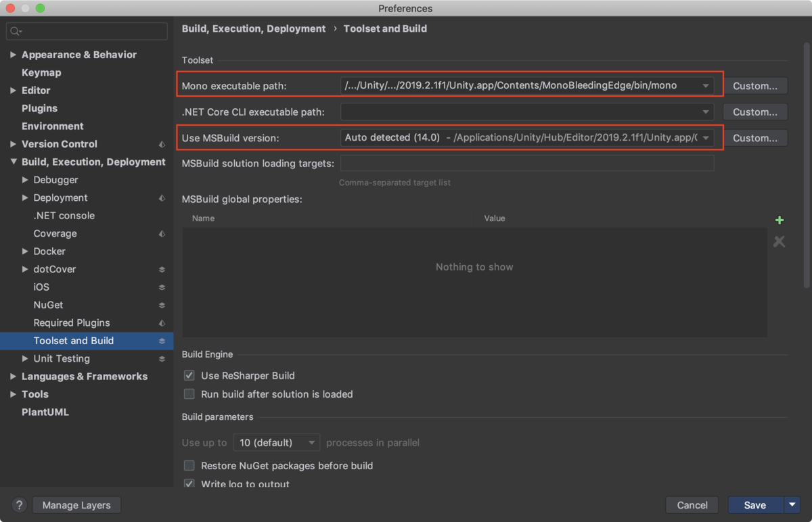Image resolution: width=812 pixels, height=522 pixels.
Task: Expand the Deployment node
Action: pos(25,198)
